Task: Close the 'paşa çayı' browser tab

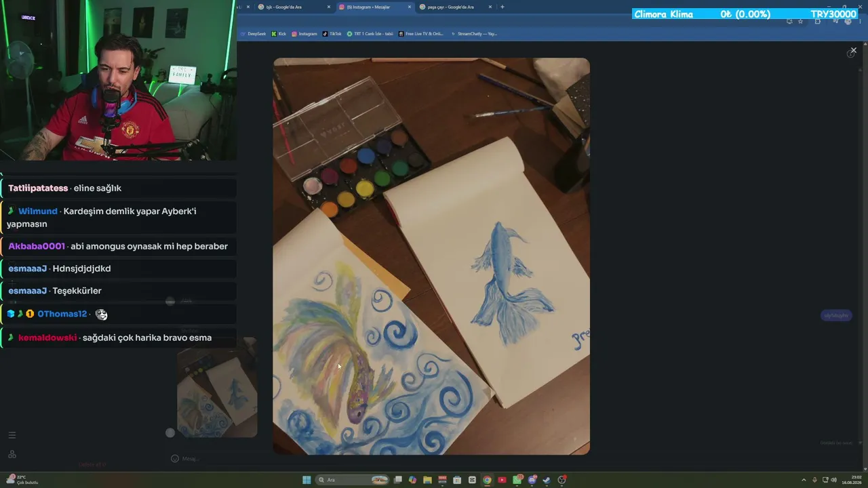Action: coord(490,7)
